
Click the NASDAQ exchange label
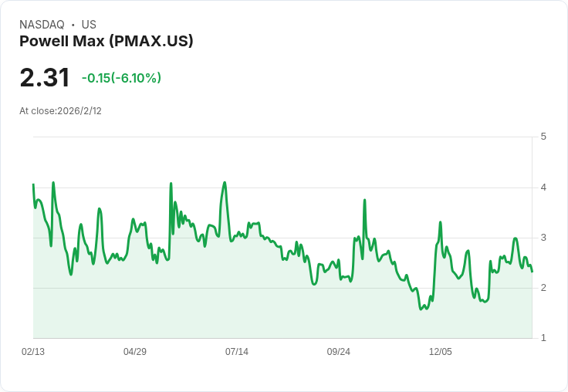(x=42, y=25)
